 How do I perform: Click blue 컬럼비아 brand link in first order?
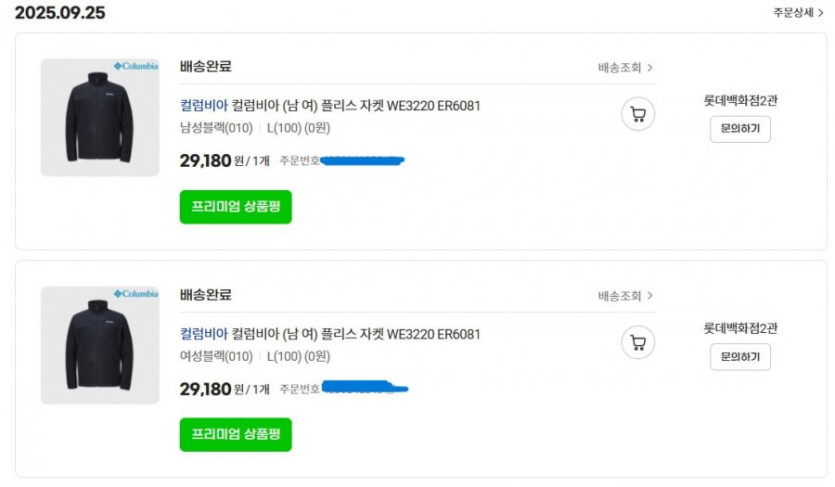(203, 106)
